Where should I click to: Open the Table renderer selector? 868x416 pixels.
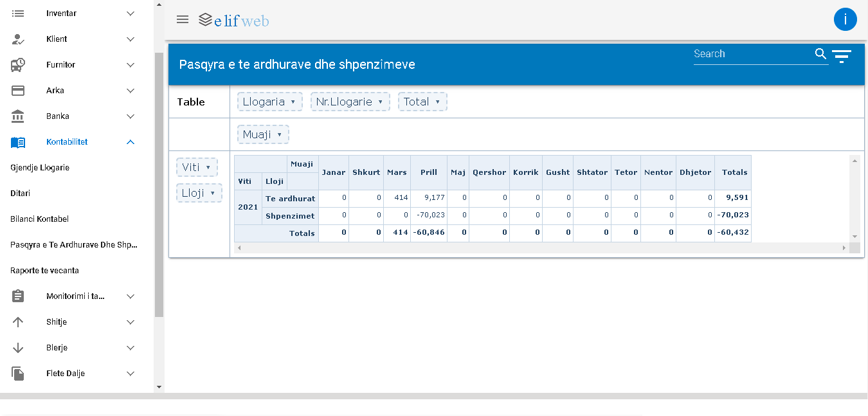pos(191,102)
